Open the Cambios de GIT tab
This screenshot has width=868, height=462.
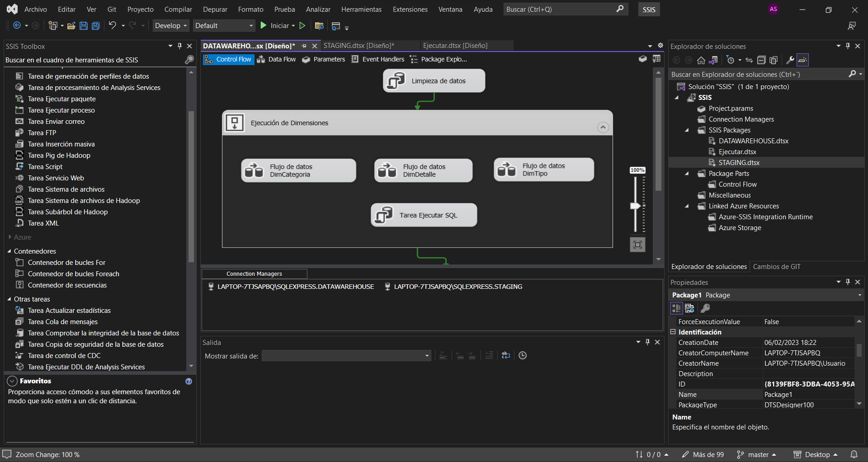coord(776,267)
